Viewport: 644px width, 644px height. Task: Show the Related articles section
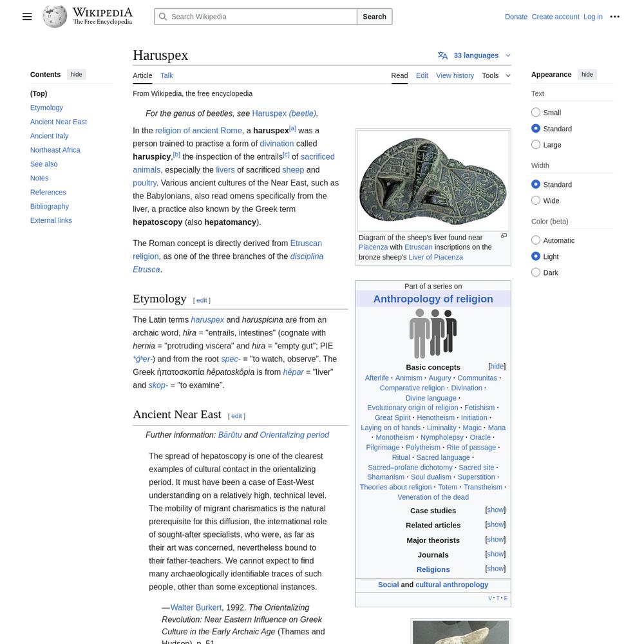(x=495, y=524)
